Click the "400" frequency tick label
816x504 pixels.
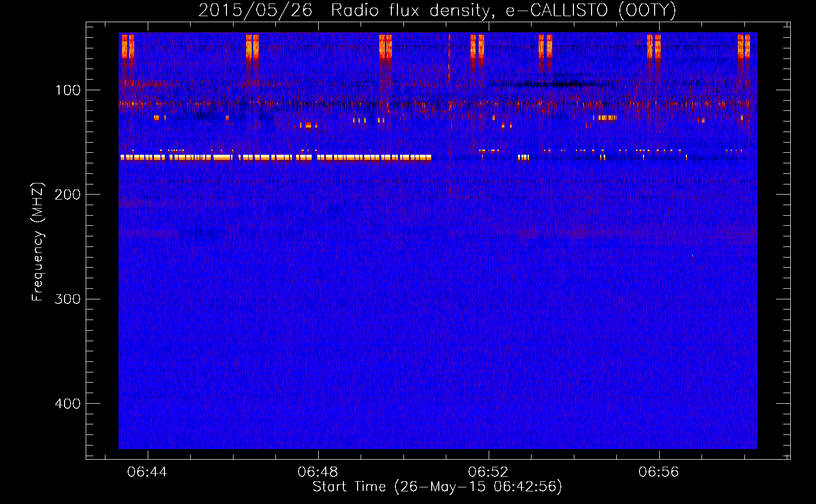(68, 404)
